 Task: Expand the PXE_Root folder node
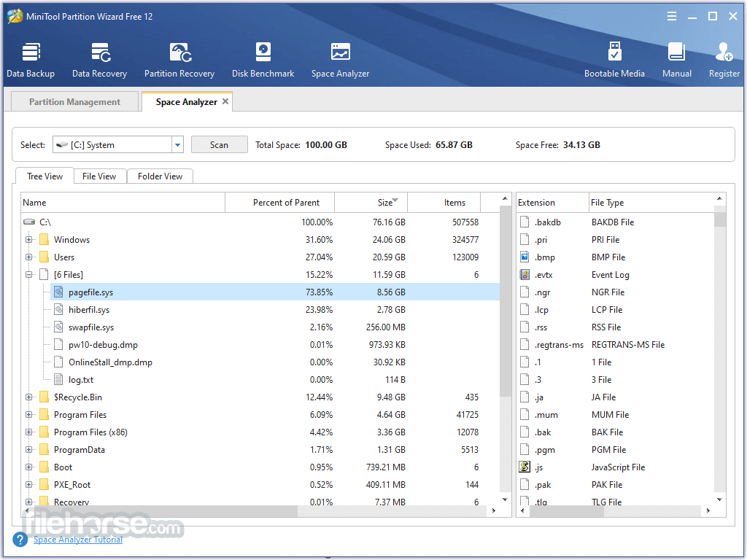(28, 485)
